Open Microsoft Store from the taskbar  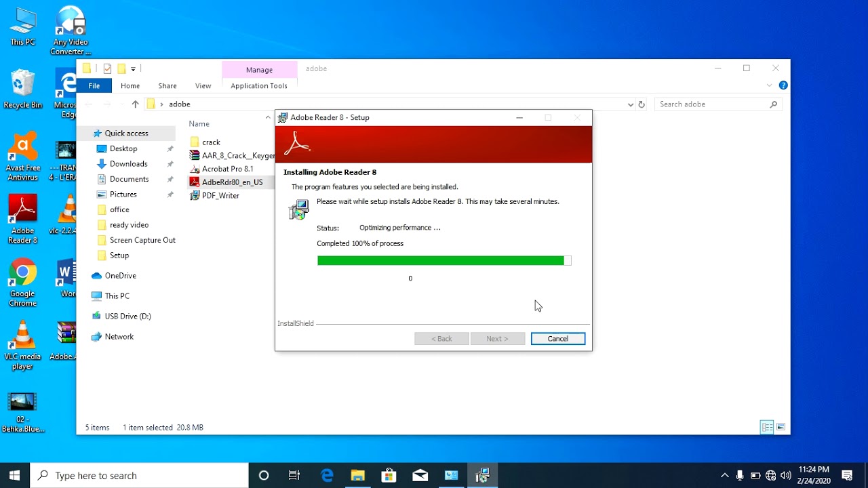[x=389, y=475]
